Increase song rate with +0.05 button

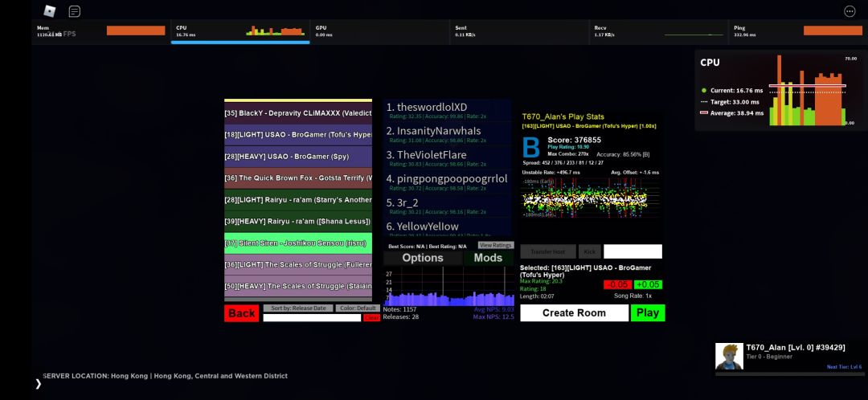(648, 284)
